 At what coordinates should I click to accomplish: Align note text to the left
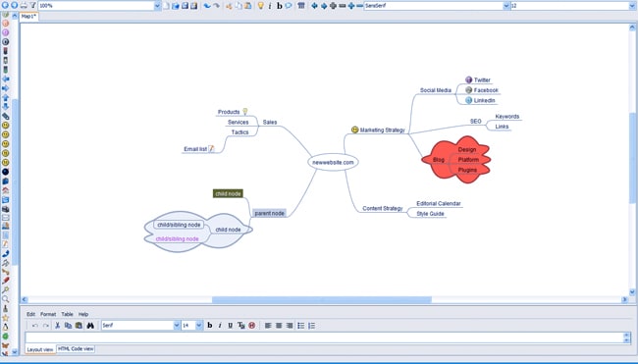click(268, 326)
